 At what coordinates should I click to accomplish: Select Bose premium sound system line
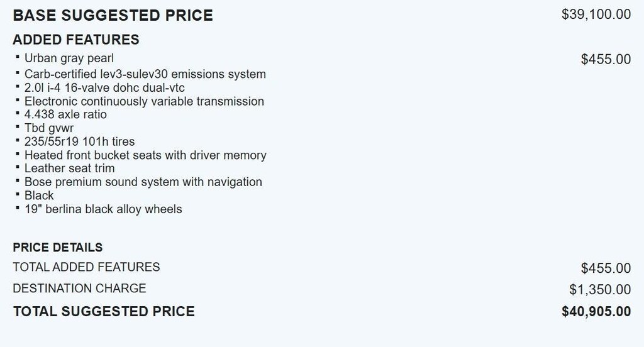click(143, 182)
